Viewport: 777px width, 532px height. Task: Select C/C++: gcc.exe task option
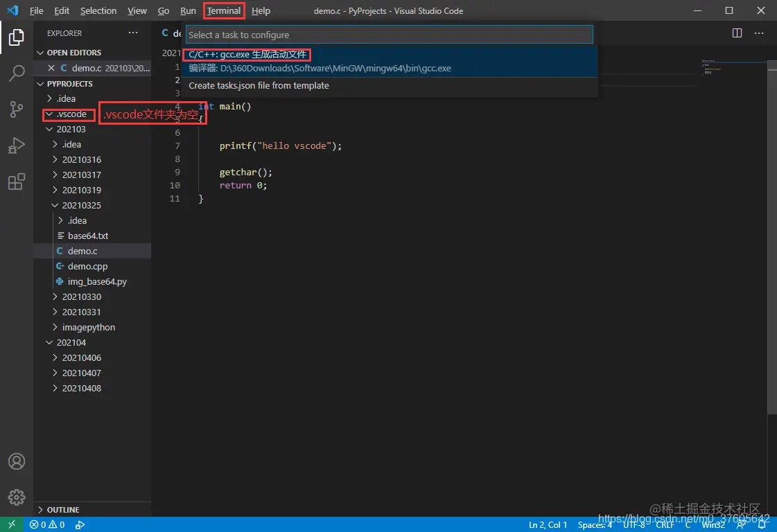tap(389, 61)
